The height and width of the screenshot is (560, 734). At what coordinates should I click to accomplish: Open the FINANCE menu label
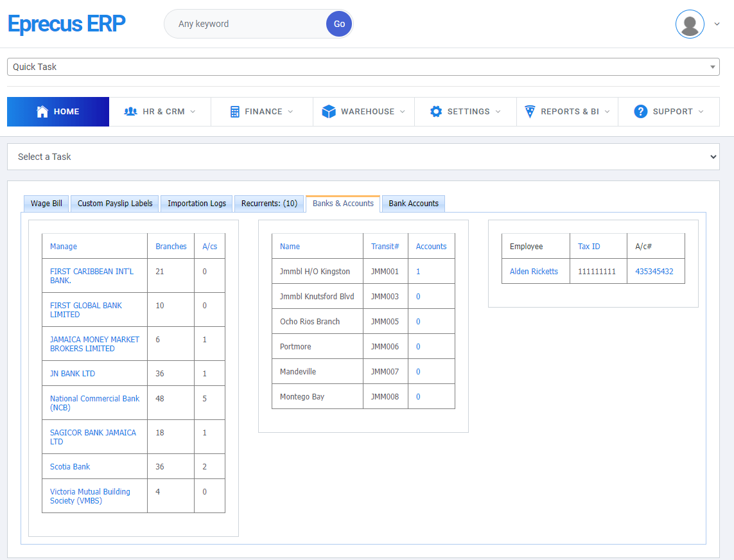click(x=263, y=112)
